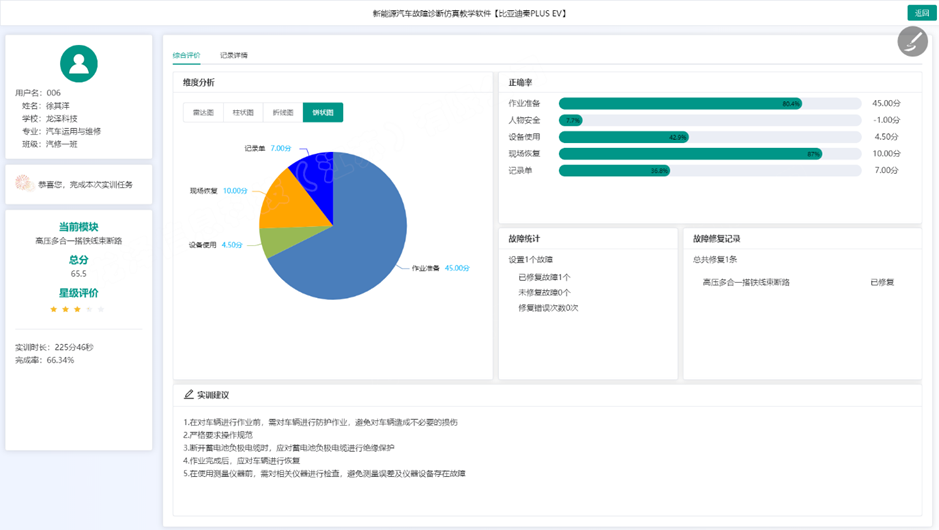Click the 班级: 汽修一班 line
Image resolution: width=939 pixels, height=530 pixels.
(x=50, y=144)
